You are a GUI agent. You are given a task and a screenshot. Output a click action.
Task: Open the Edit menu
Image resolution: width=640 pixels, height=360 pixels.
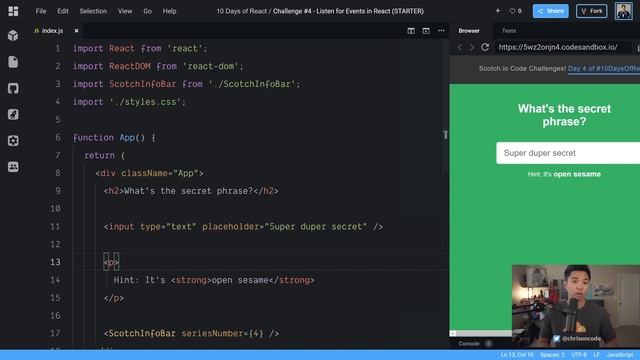pos(63,11)
